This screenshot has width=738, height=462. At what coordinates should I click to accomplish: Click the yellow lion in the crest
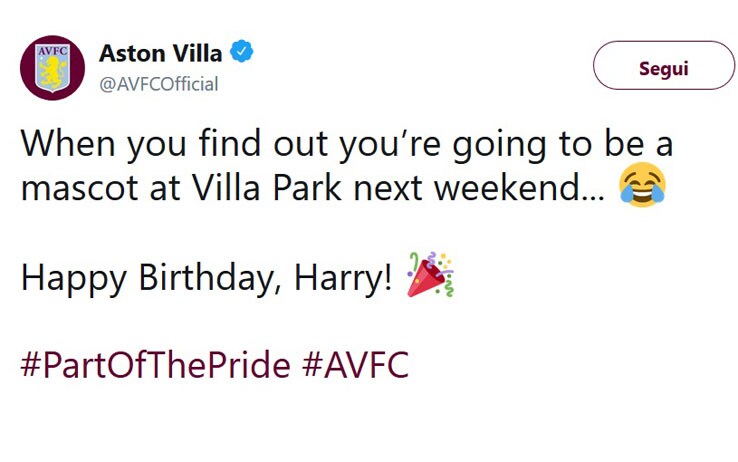(x=52, y=72)
